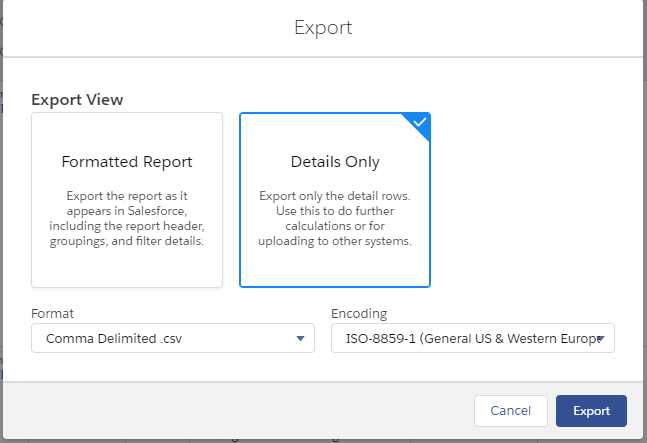Open the Format combo box
647x443 pixels.
tap(173, 339)
